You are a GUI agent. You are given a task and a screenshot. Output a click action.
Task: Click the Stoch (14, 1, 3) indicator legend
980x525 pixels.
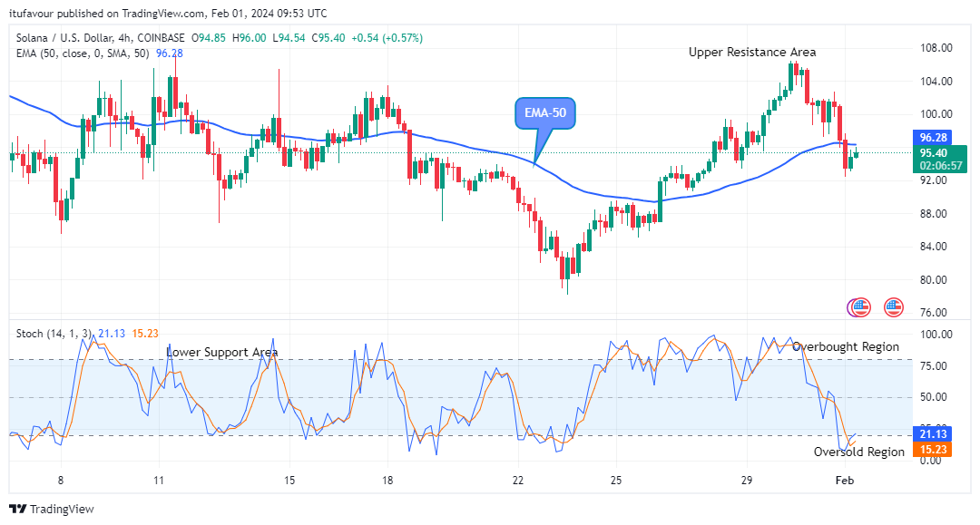[54, 334]
